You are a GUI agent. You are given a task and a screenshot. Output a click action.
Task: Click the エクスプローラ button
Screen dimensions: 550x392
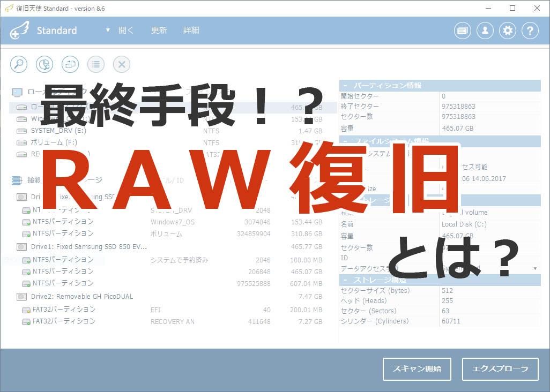500,369
